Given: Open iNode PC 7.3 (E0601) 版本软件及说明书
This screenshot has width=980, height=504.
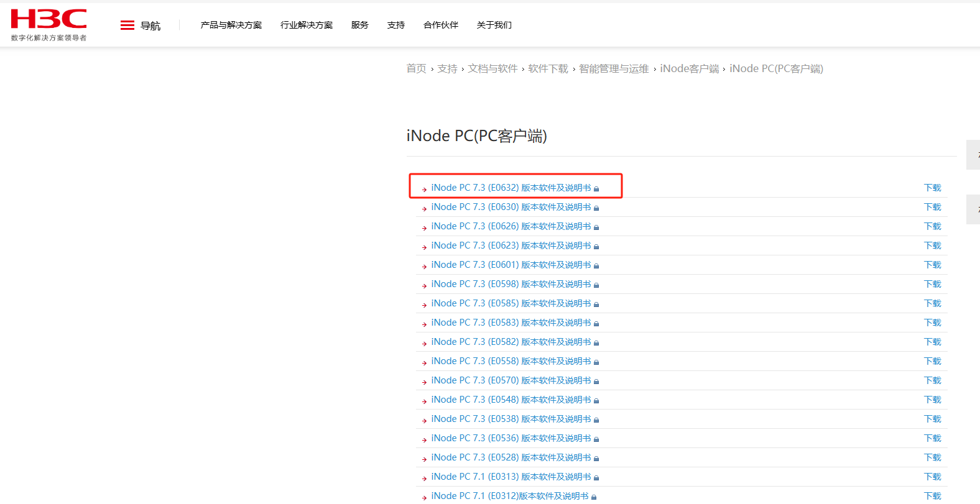Looking at the screenshot, I should pos(511,265).
